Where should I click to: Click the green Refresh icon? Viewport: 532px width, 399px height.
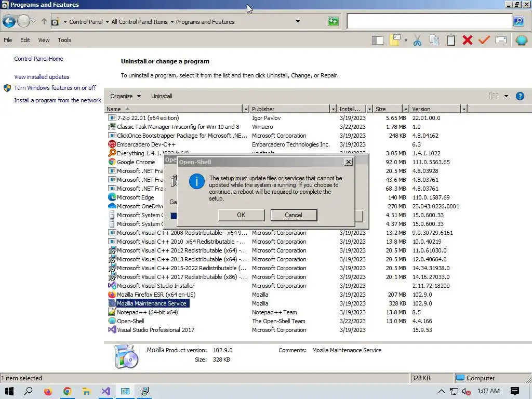333,21
